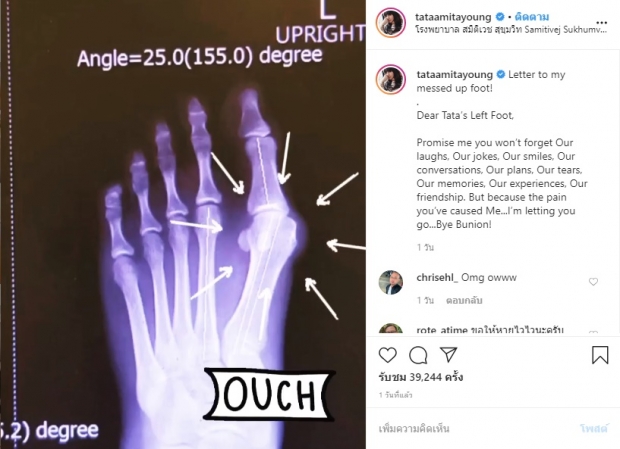Focus the เพิ่มความคิดเห็น comment field
The image size is (620, 449).
click(x=474, y=428)
